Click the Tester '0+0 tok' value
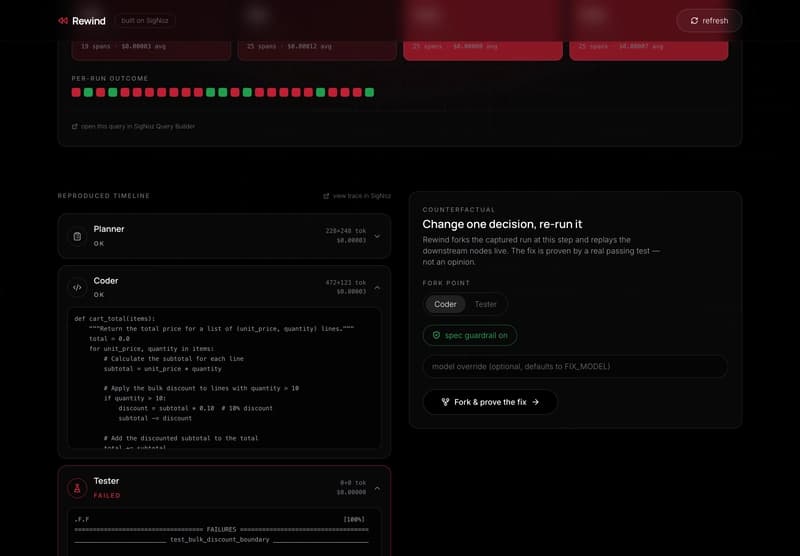Image resolution: width=800 pixels, height=556 pixels. pos(353,483)
